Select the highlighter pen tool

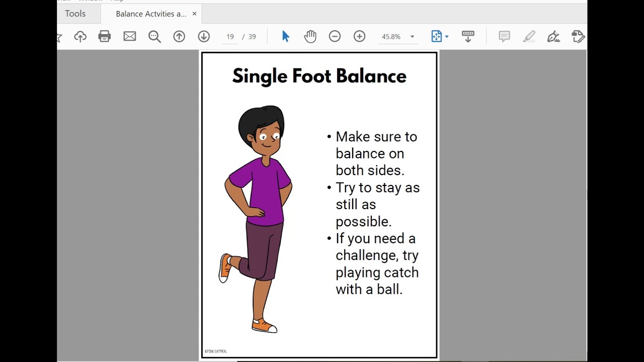pyautogui.click(x=529, y=37)
